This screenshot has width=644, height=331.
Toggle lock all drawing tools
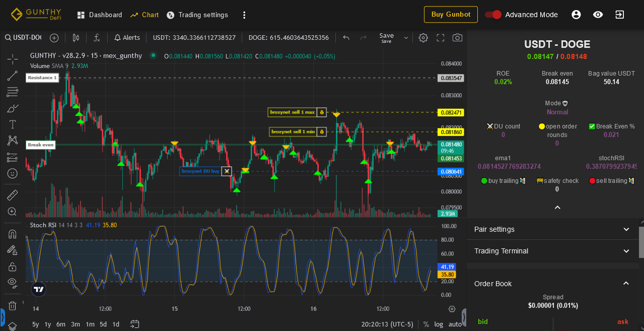13,267
